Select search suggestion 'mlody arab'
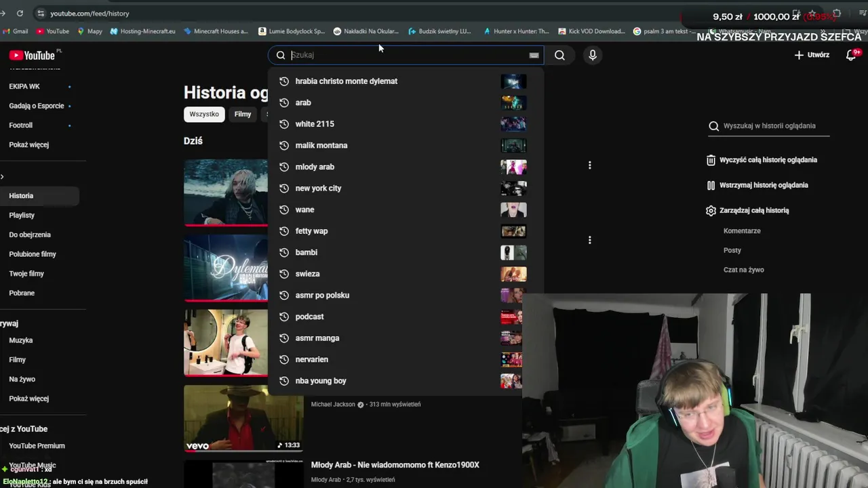Image resolution: width=868 pixels, height=488 pixels. pos(406,167)
